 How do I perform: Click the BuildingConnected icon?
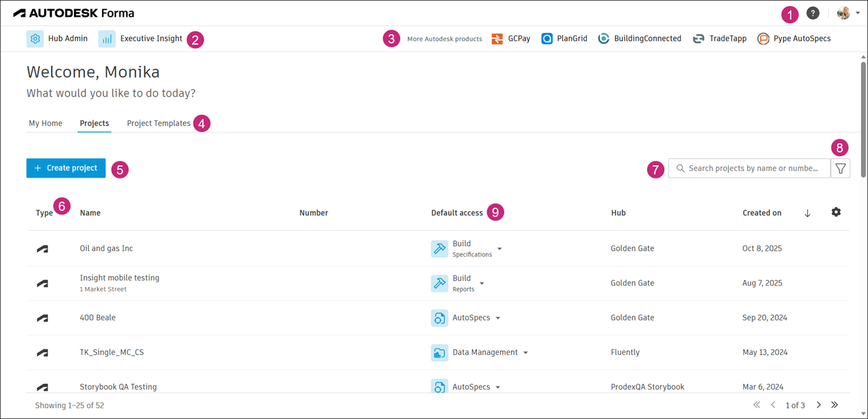pos(604,39)
